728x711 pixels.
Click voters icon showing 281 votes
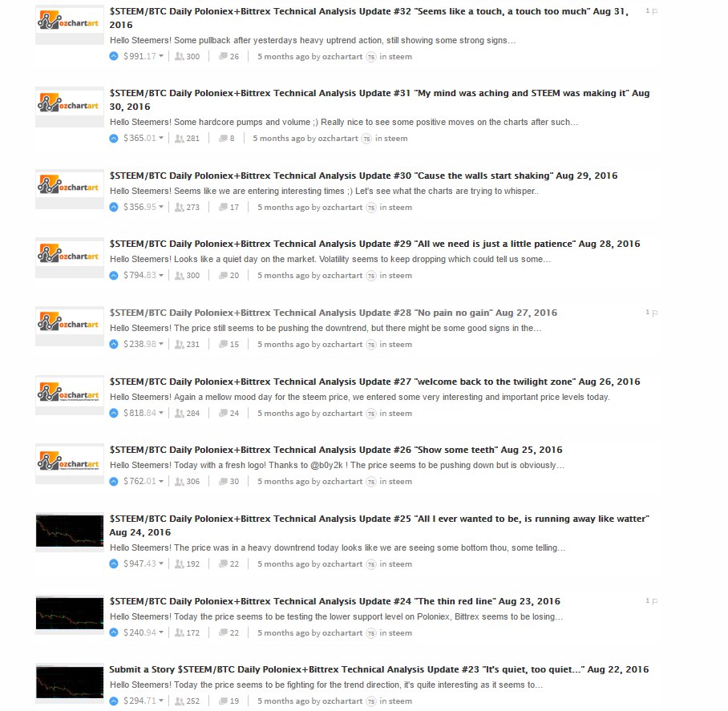click(180, 139)
